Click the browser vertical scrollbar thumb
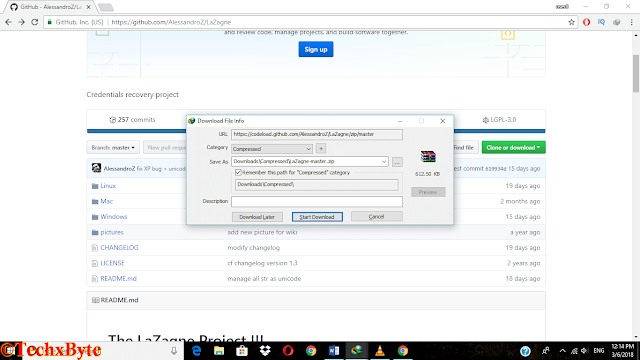640x360 pixels. [x=636, y=73]
